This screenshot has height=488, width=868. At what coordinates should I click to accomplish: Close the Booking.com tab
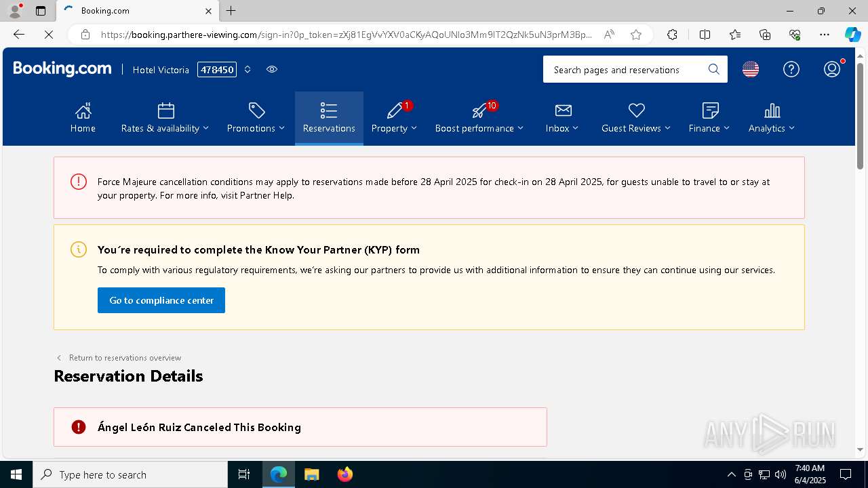click(208, 11)
